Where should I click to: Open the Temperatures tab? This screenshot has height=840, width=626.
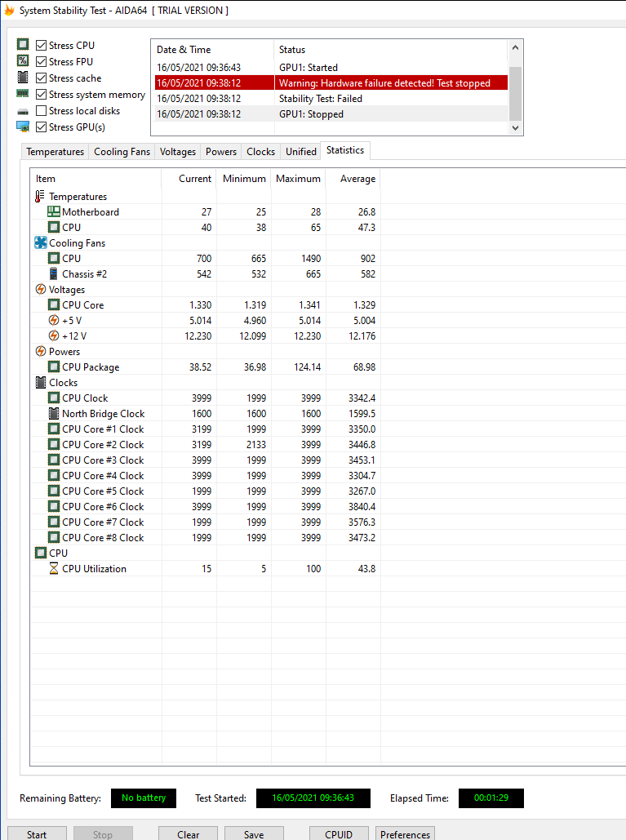click(x=55, y=152)
